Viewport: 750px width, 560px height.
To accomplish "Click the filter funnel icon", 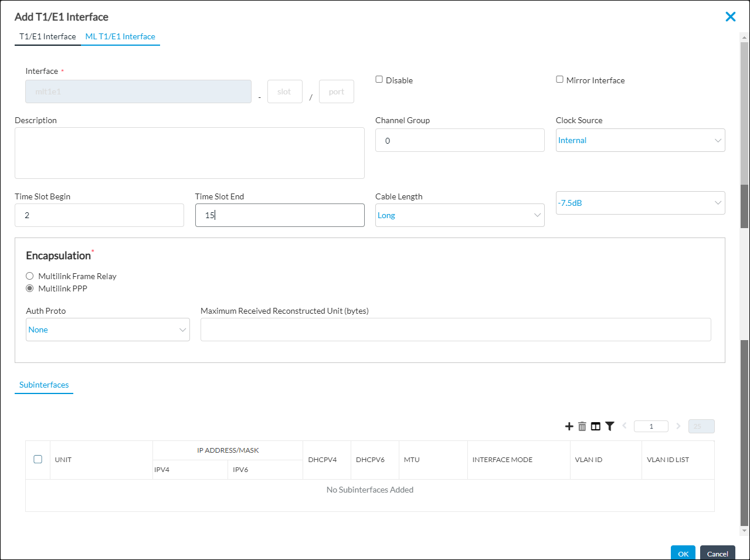I will point(610,426).
